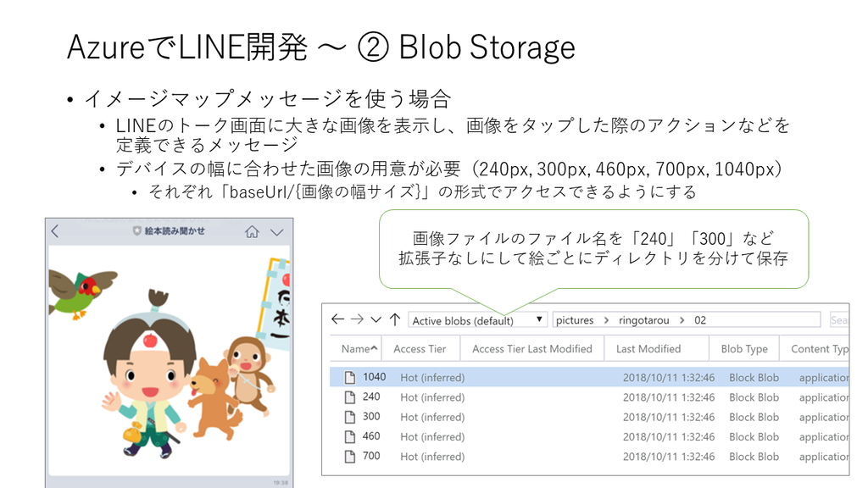
Task: Select blob named 240
Action: (371, 396)
